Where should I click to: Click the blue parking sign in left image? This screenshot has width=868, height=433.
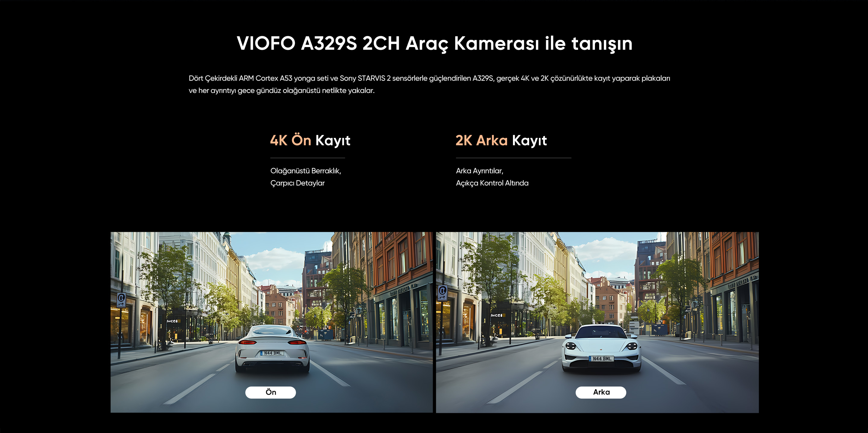point(121,300)
